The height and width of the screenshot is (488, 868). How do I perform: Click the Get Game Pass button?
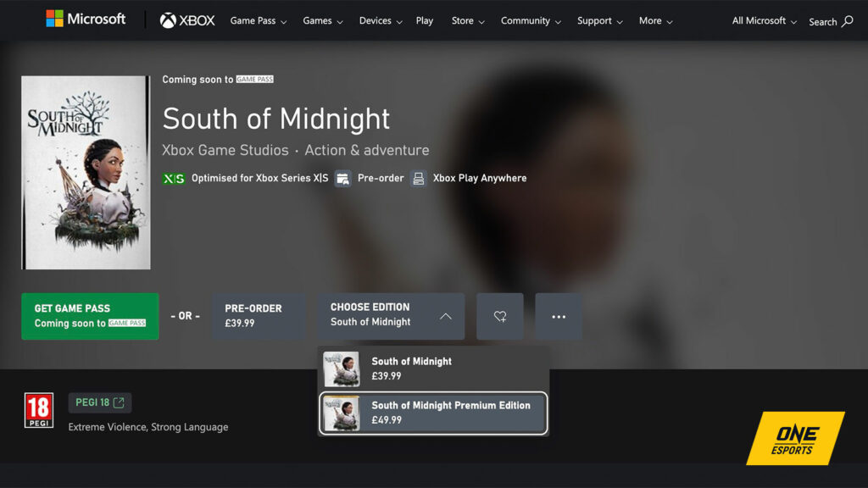pos(90,317)
